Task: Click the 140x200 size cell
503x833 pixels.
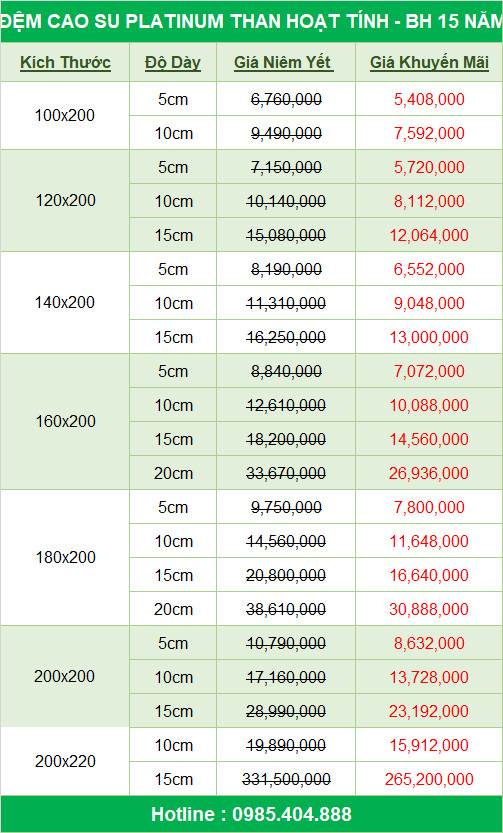Action: (x=65, y=303)
